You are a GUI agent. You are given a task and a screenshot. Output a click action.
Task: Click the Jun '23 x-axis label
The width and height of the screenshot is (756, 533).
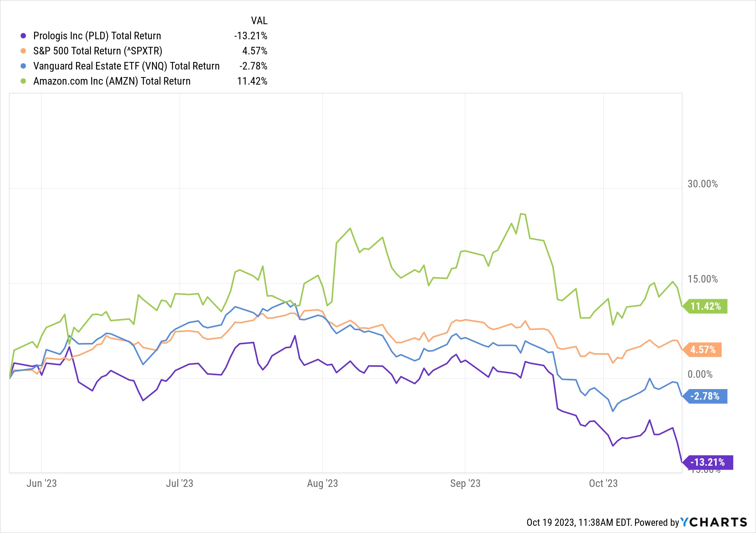42,483
